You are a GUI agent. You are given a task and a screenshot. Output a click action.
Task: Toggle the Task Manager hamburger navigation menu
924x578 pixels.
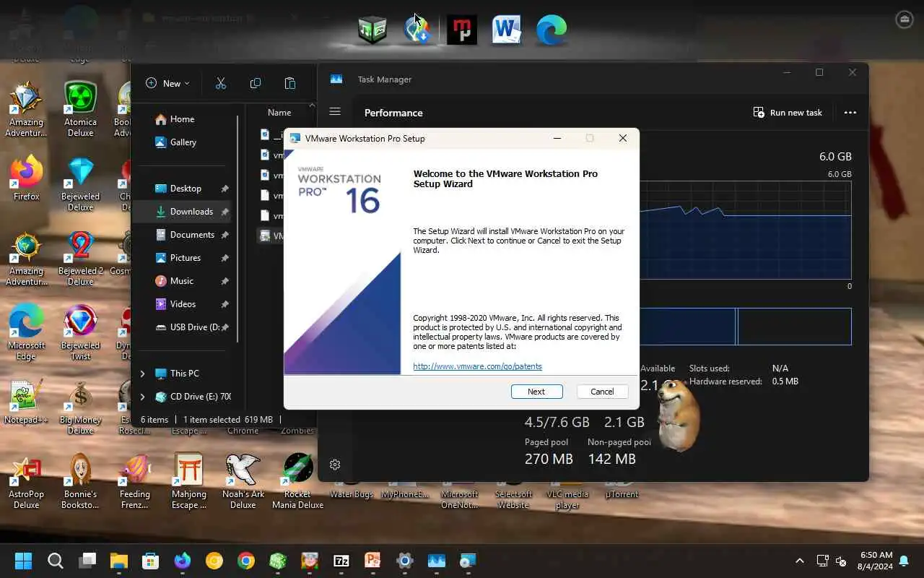(335, 112)
